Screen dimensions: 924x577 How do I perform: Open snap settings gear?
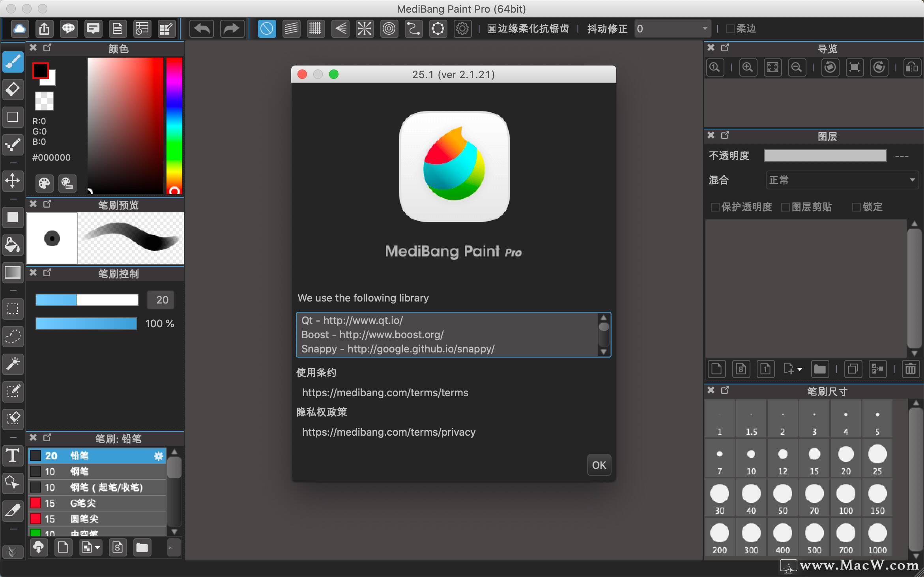[462, 28]
